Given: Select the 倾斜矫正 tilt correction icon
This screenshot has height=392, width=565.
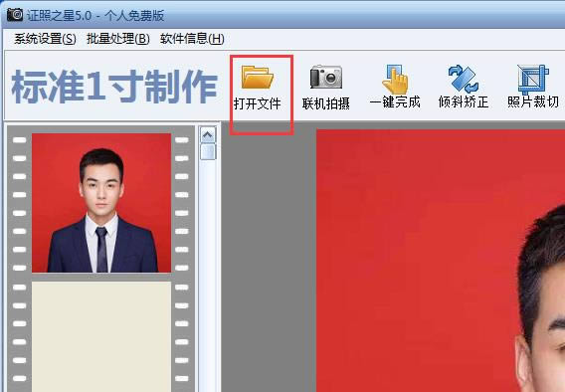Looking at the screenshot, I should (x=464, y=79).
